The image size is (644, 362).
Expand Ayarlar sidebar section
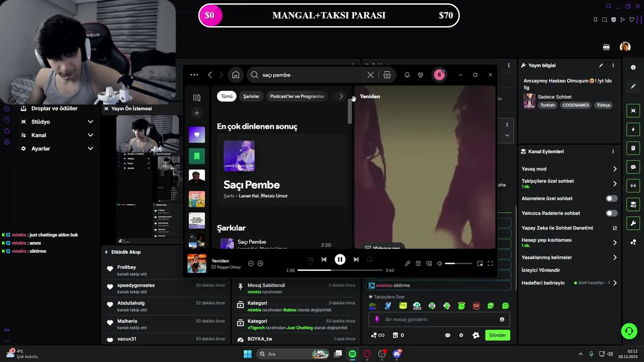click(57, 149)
